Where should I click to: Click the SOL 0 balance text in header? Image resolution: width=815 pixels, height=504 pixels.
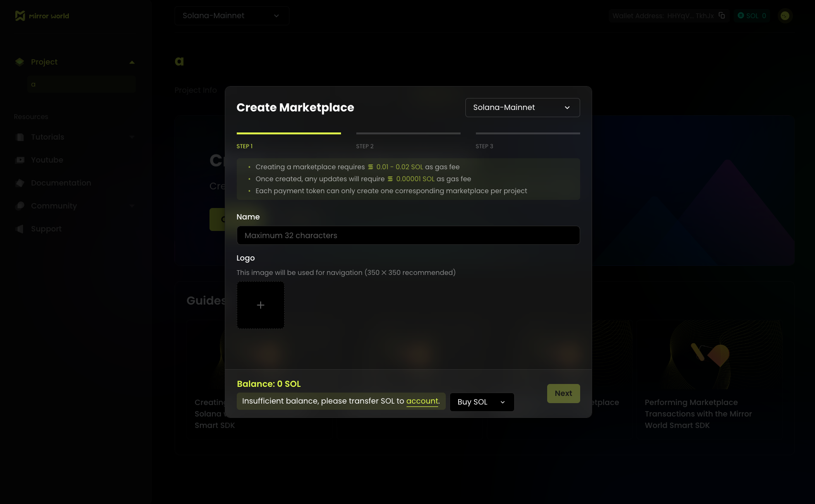(756, 16)
